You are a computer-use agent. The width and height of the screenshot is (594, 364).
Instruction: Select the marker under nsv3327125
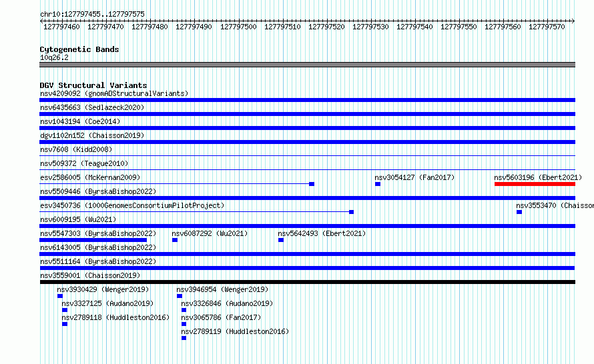pyautogui.click(x=65, y=310)
